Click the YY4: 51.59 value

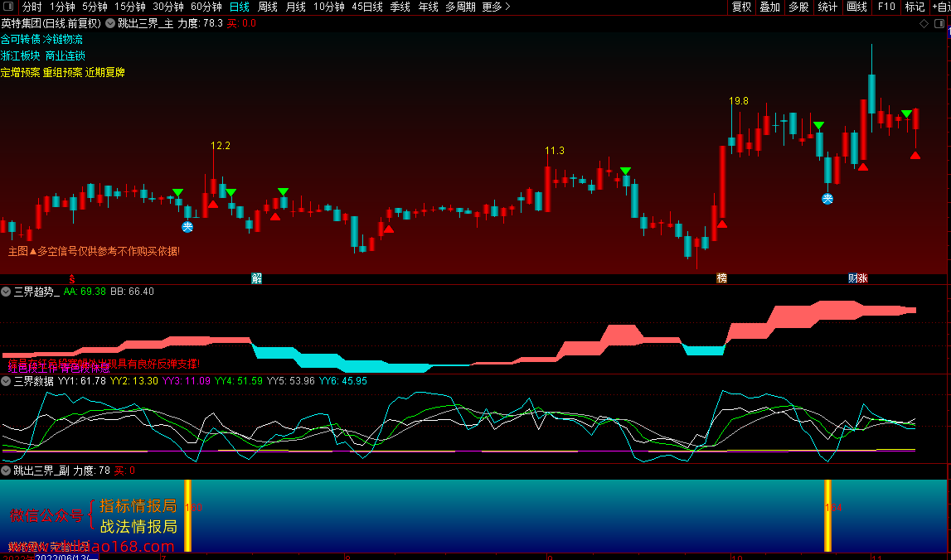pyautogui.click(x=238, y=381)
